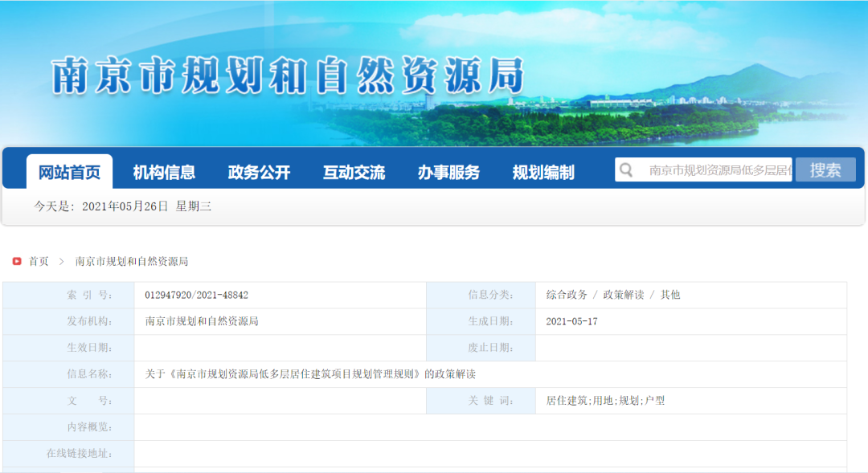868x473 pixels.
Task: Click the 其他 category text
Action: pyautogui.click(x=670, y=295)
